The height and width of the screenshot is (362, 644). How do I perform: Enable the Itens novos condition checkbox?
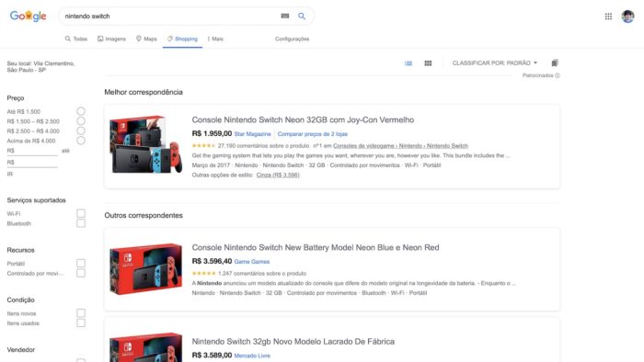(81, 313)
